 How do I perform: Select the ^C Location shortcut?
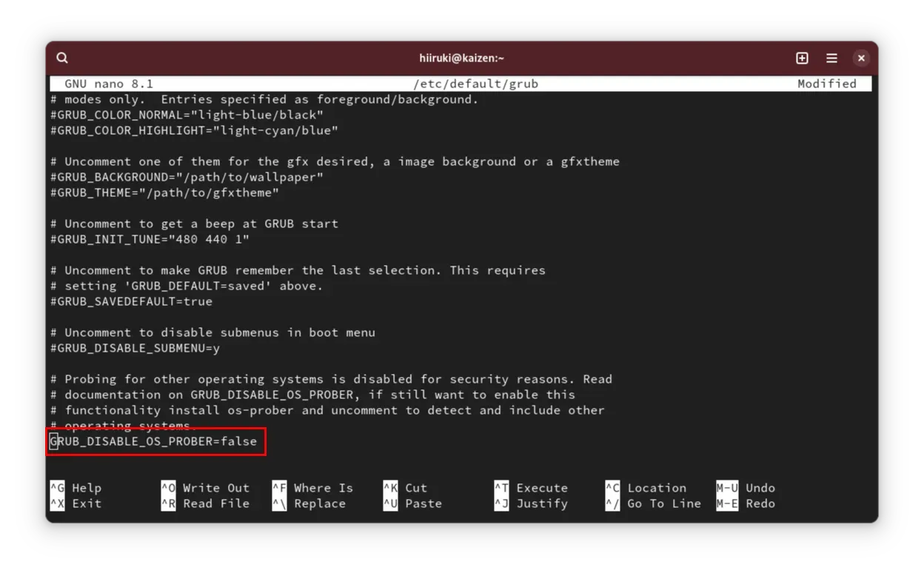pos(646,488)
